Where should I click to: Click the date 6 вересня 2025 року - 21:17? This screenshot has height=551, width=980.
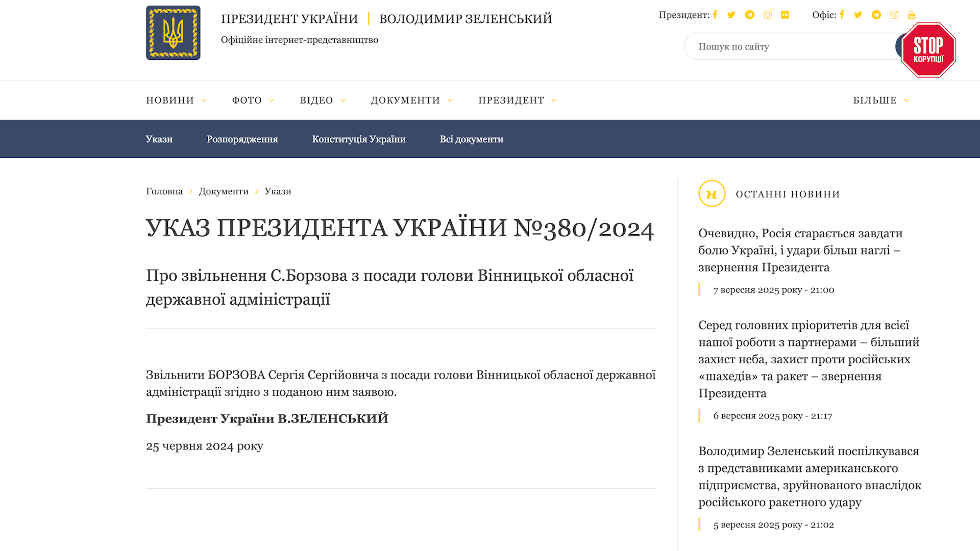[x=773, y=416]
